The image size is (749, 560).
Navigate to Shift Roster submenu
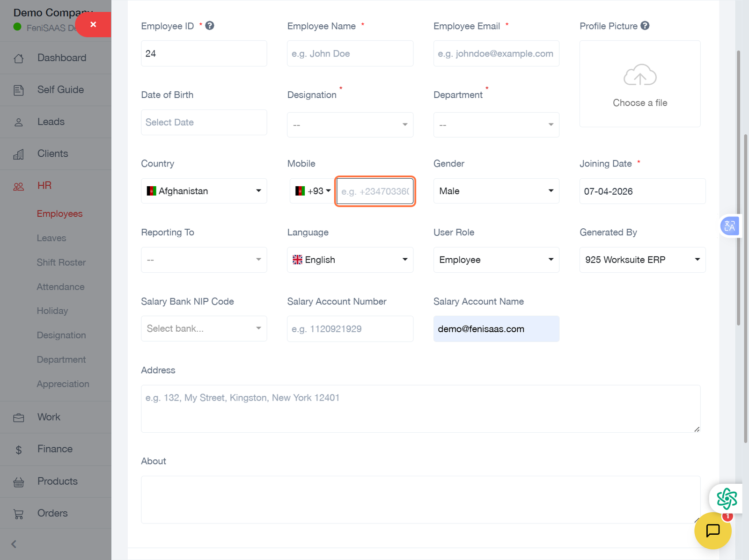click(x=61, y=262)
